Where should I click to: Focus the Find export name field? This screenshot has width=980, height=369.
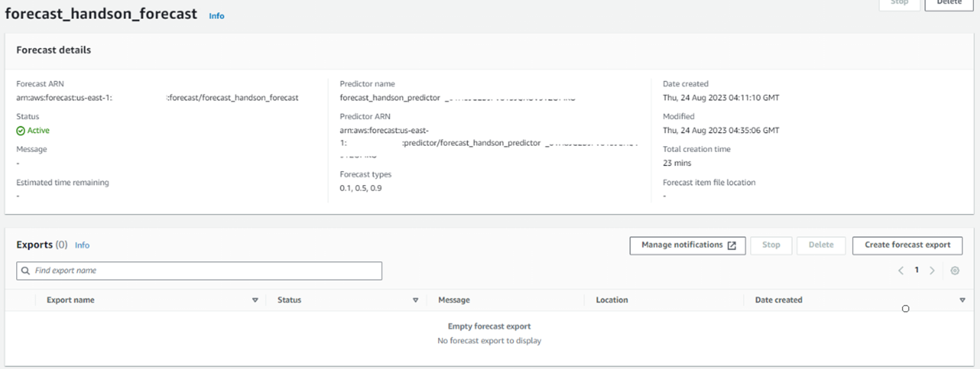[x=199, y=270]
